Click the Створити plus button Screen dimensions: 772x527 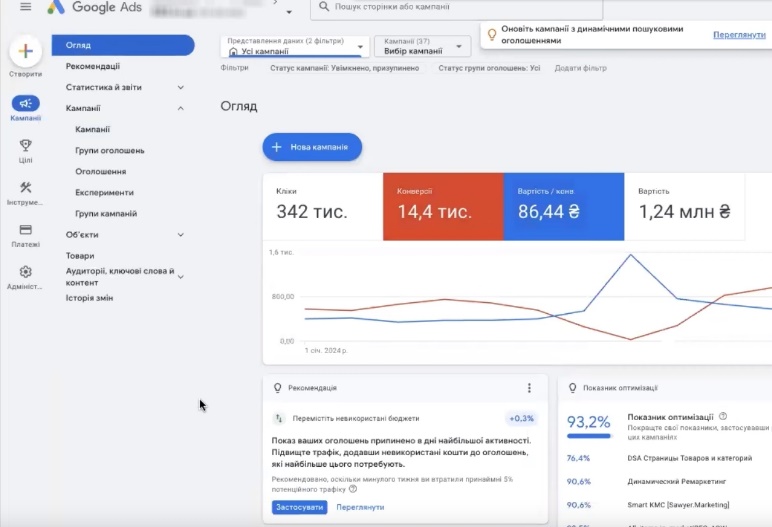[25, 51]
